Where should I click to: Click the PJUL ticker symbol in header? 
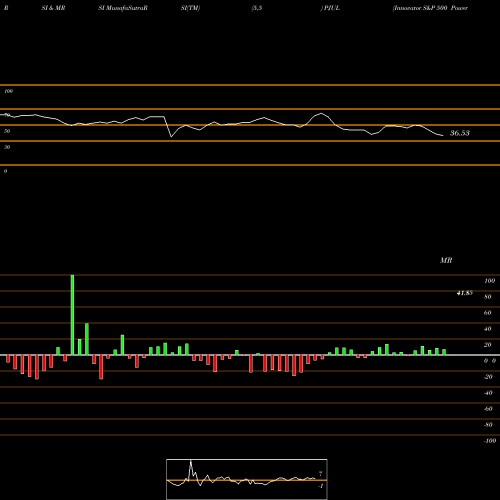[332, 8]
